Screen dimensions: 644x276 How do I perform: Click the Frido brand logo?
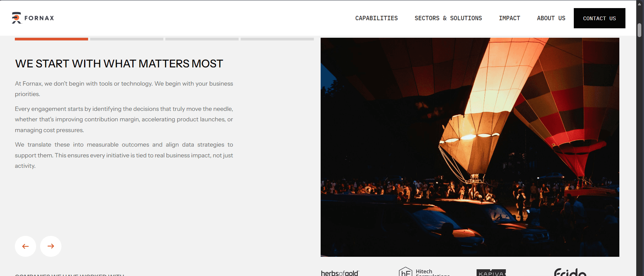pos(570,272)
